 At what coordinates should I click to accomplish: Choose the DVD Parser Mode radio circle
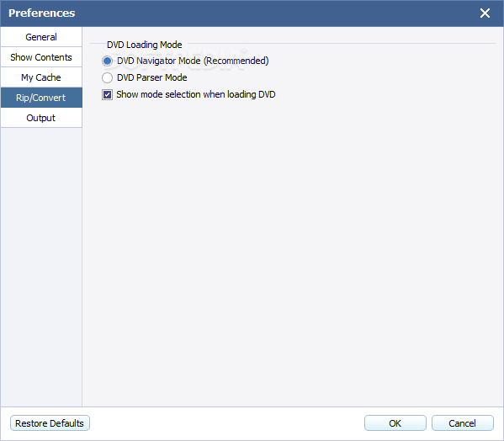[107, 77]
